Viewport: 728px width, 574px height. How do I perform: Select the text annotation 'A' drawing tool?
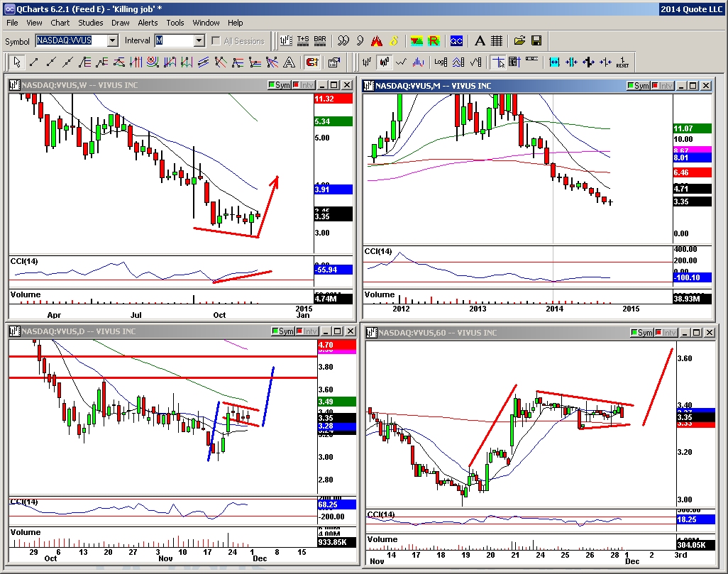click(x=289, y=62)
